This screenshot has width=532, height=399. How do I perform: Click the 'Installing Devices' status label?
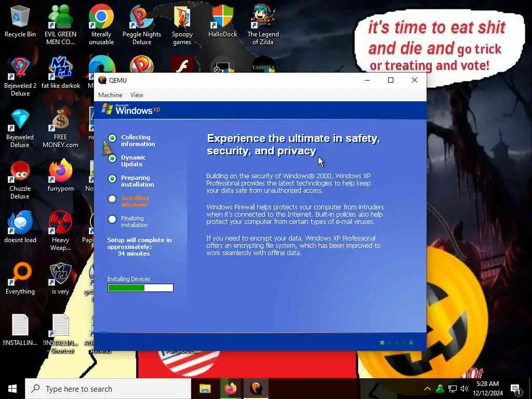point(129,279)
